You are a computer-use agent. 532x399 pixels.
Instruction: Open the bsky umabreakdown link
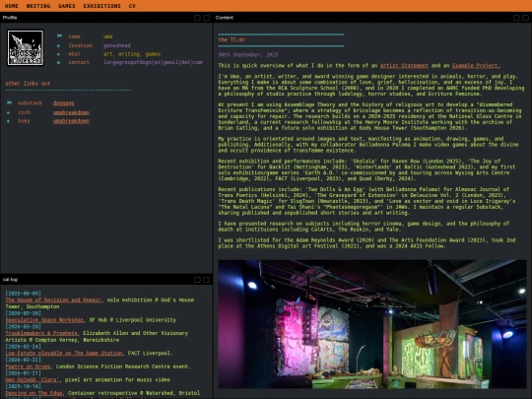click(x=71, y=121)
